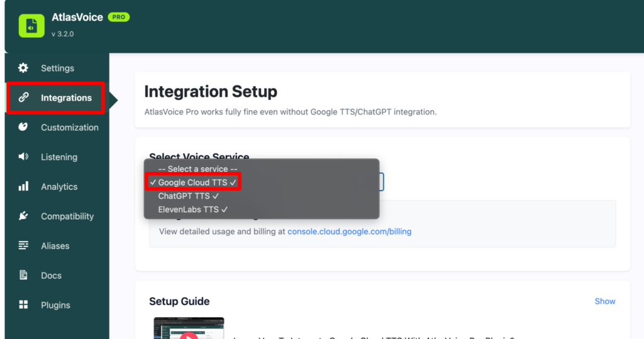The height and width of the screenshot is (339, 644).
Task: Open the Plugins section
Action: click(x=57, y=304)
